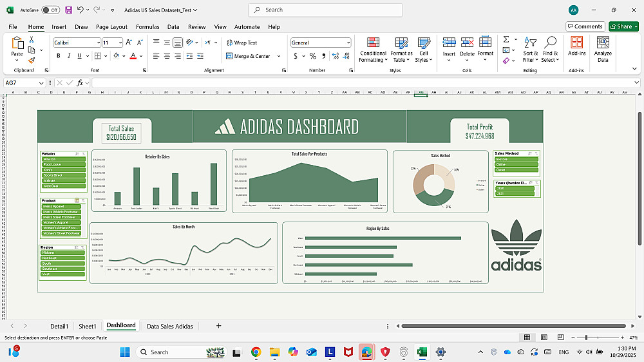Toggle multi-select on Product slicer

tap(77, 200)
